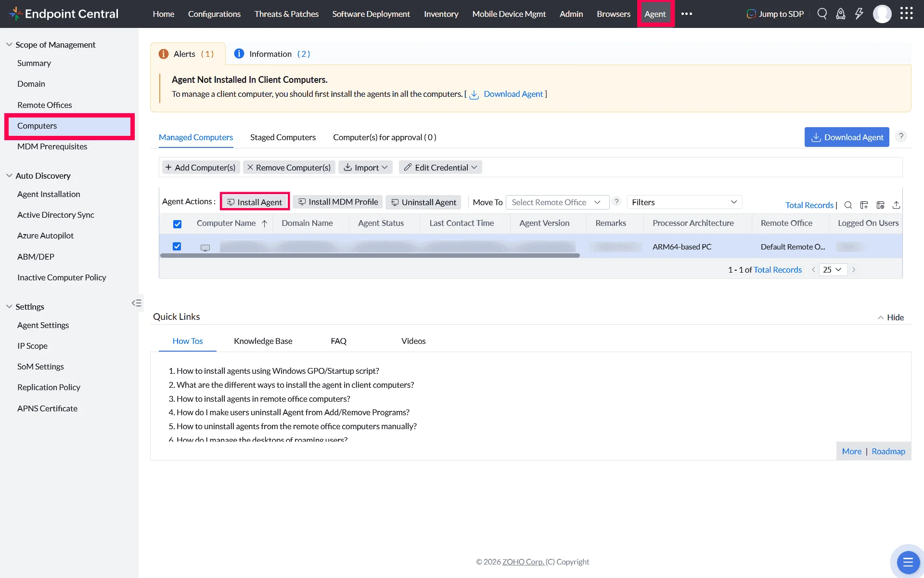Open Remote Offices in sidebar
The height and width of the screenshot is (578, 924).
pyautogui.click(x=45, y=105)
